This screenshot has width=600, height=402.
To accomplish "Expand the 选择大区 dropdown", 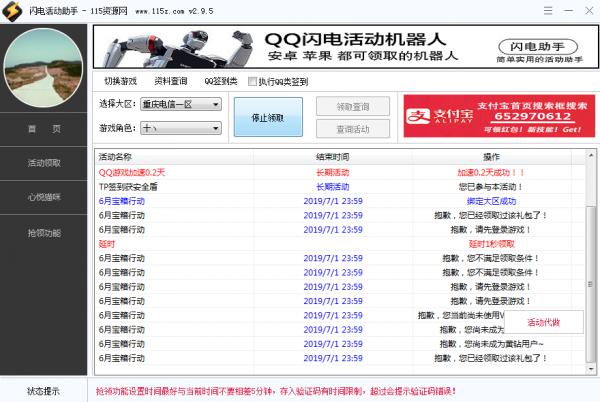I will pos(181,104).
